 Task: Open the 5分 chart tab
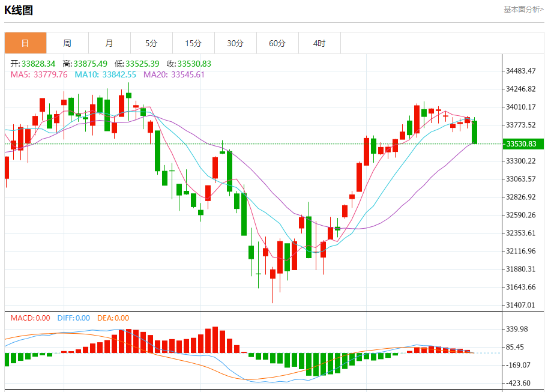click(x=151, y=43)
